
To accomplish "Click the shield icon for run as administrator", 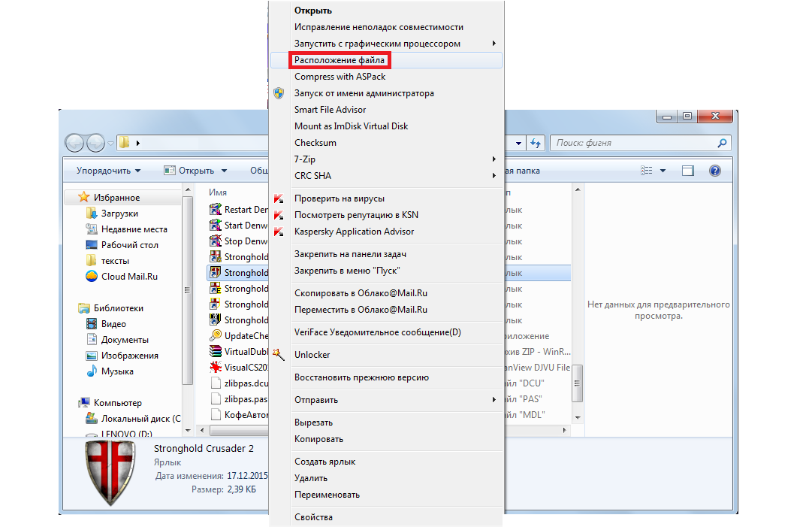I will click(x=279, y=93).
